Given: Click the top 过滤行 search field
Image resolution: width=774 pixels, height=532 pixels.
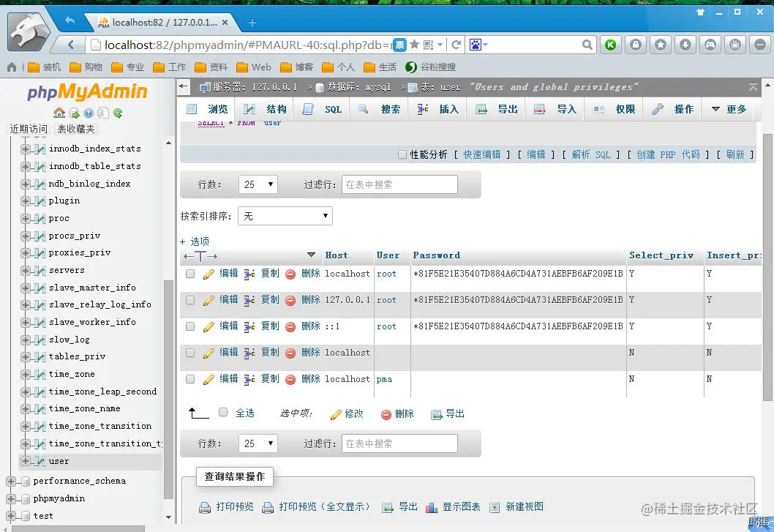Looking at the screenshot, I should 399,184.
